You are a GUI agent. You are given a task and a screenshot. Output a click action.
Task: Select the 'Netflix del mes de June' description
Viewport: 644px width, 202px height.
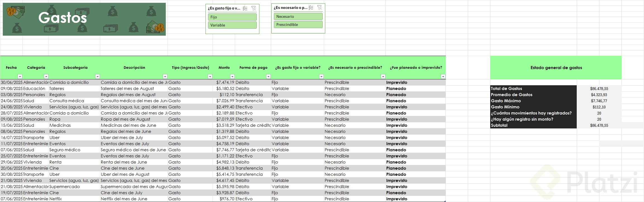[134, 199]
